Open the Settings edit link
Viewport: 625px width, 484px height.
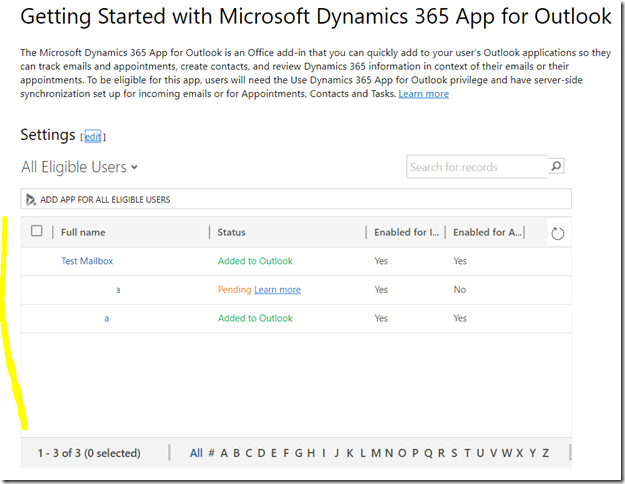pyautogui.click(x=93, y=137)
